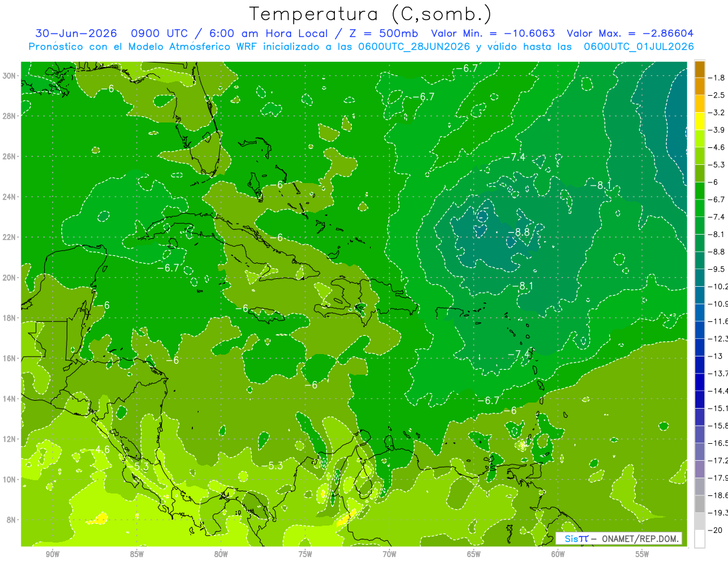The width and height of the screenshot is (728, 562).
Task: Click the "30N" latitude axis label
Action: click(x=10, y=76)
